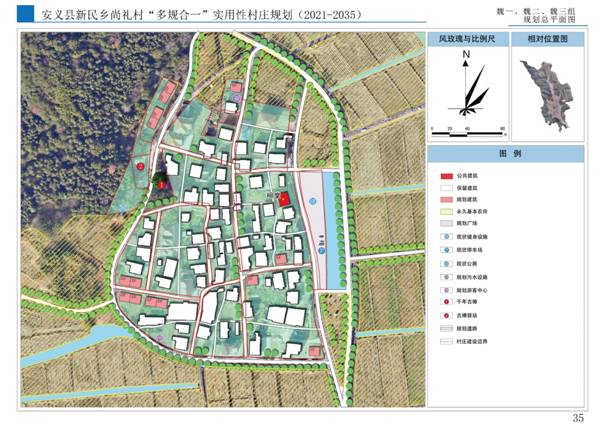Click the page number 35
Screen dimensions: 602x425
(578, 417)
